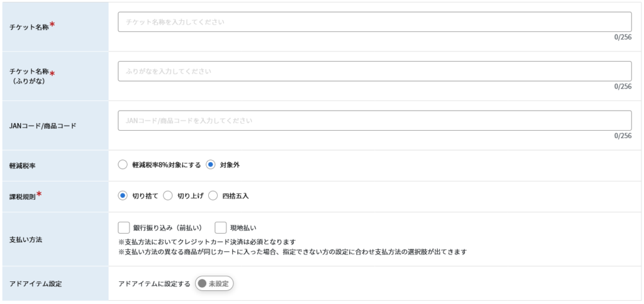Click the 四捨五入 label text
The height and width of the screenshot is (304, 644).
[235, 196]
